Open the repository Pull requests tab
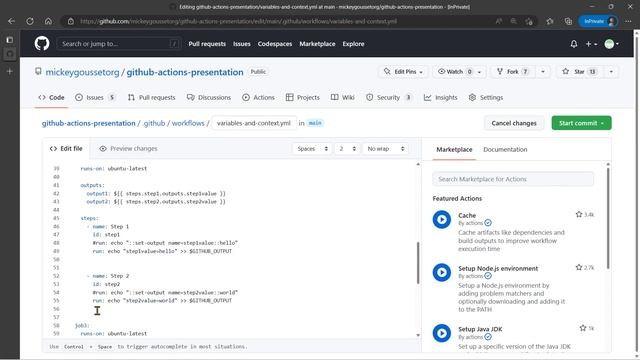This screenshot has width=640, height=360. click(x=151, y=98)
